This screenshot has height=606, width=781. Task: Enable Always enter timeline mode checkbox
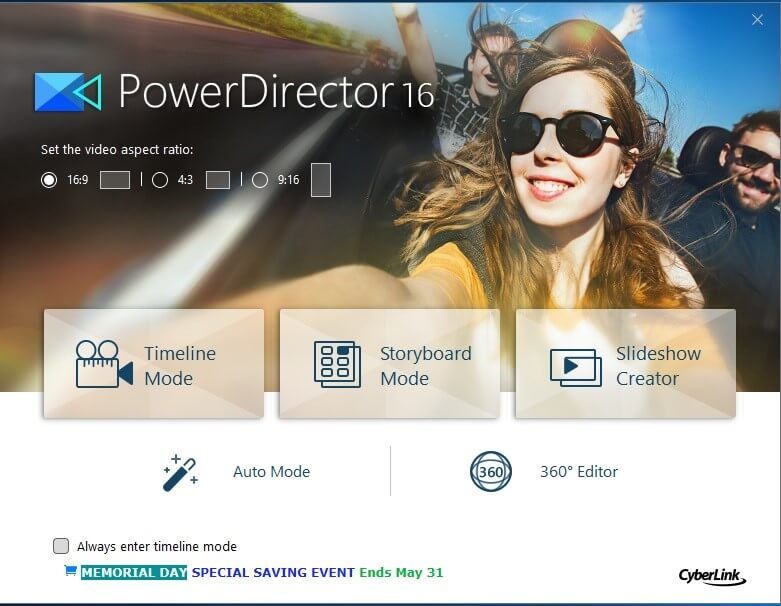point(61,546)
